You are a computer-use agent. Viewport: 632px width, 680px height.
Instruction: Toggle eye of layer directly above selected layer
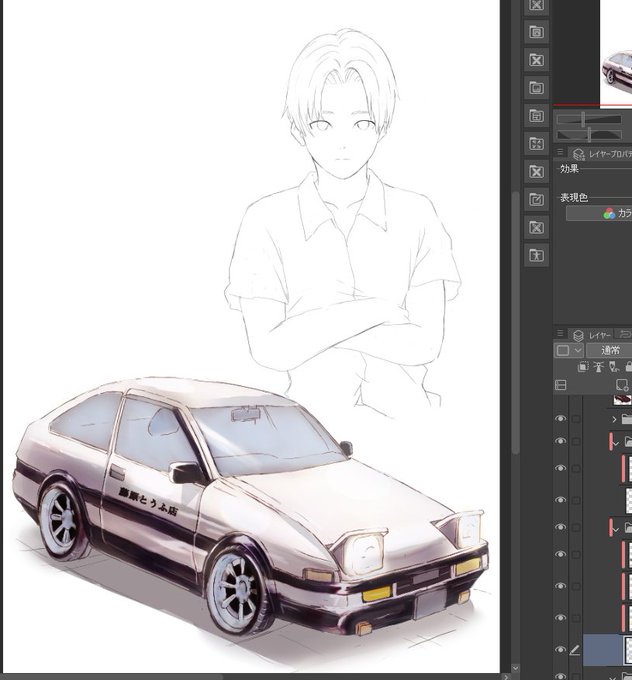click(x=560, y=618)
